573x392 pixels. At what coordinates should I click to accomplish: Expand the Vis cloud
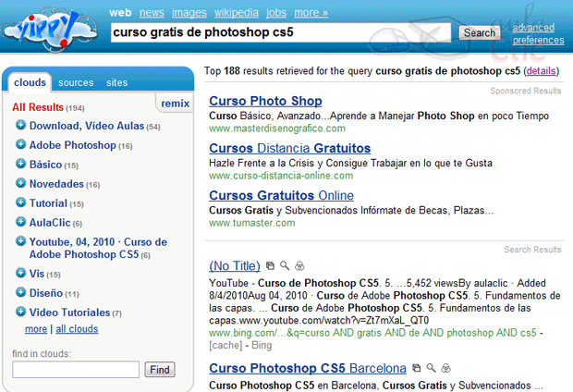click(x=21, y=273)
